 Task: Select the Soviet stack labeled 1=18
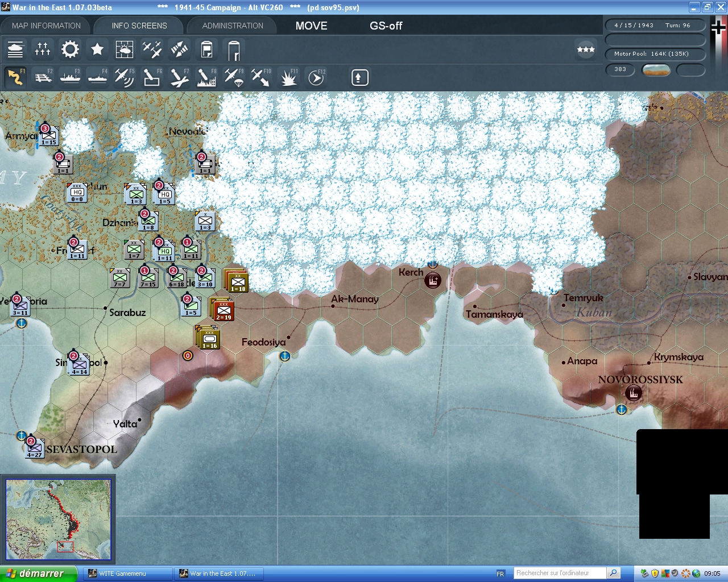(237, 281)
